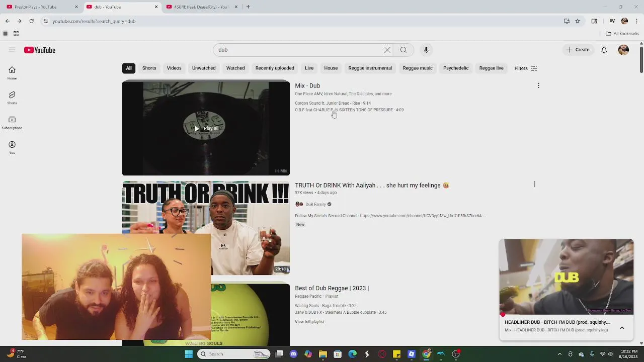The height and width of the screenshot is (362, 644).
Task: Go back in browser history
Action: point(7,21)
